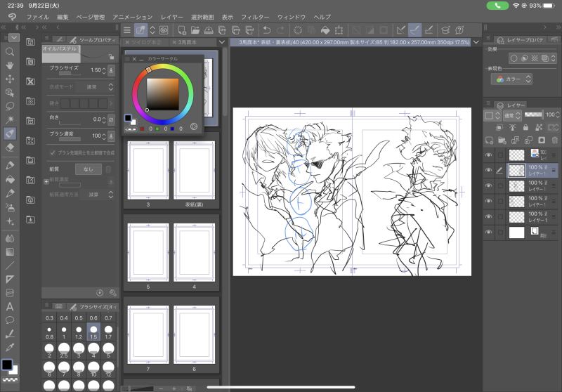The image size is (562, 392).
Task: Open the 合成モード blending dropdown
Action: 96,86
